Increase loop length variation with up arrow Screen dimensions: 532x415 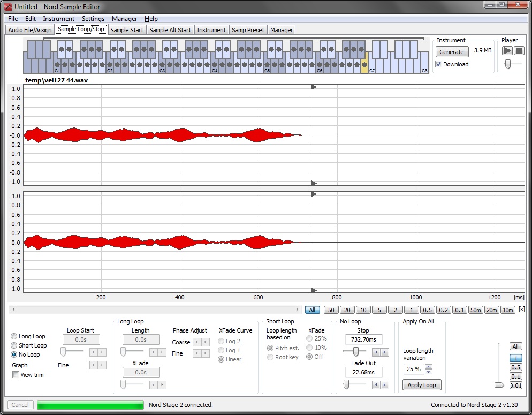point(428,366)
